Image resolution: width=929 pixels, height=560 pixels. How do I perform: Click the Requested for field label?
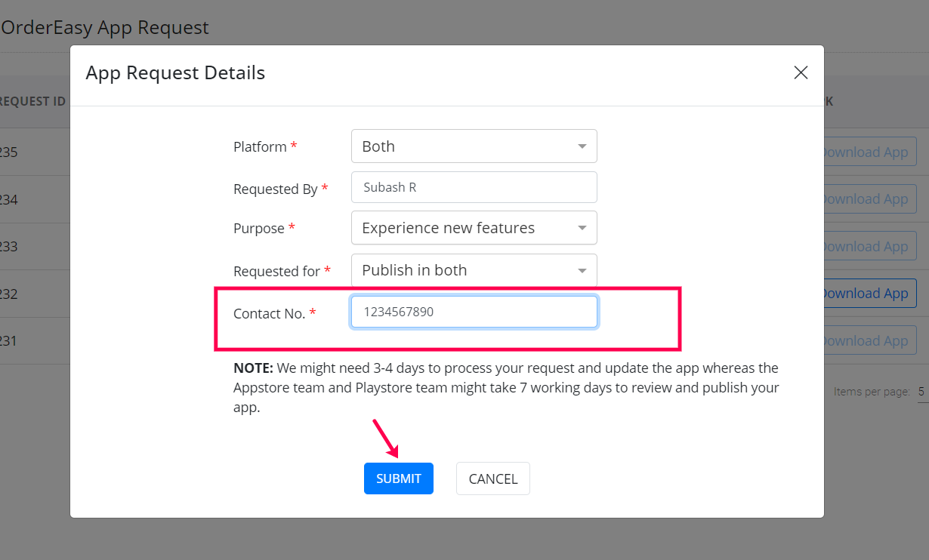(x=276, y=271)
